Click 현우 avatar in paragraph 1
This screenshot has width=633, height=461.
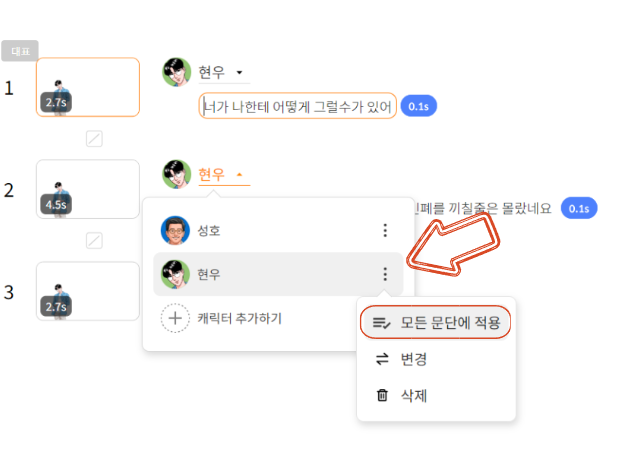coord(176,72)
